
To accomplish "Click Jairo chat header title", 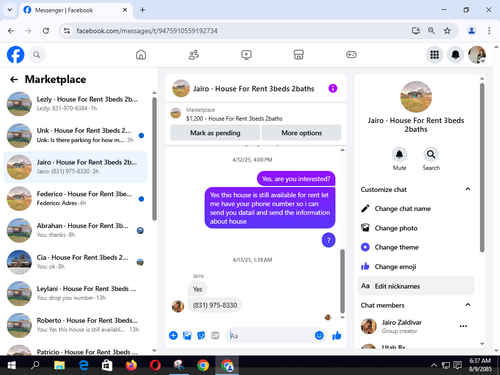I will [x=254, y=89].
